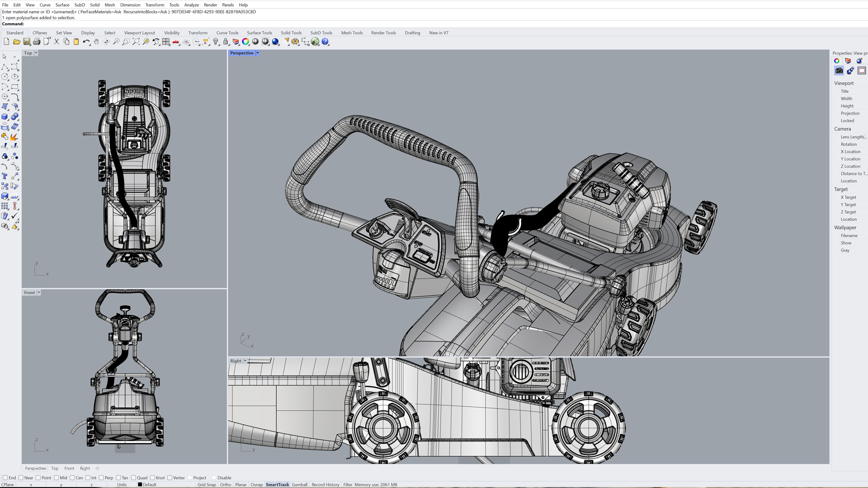Select the Explode tool icon
The height and width of the screenshot is (488, 868).
[14, 136]
